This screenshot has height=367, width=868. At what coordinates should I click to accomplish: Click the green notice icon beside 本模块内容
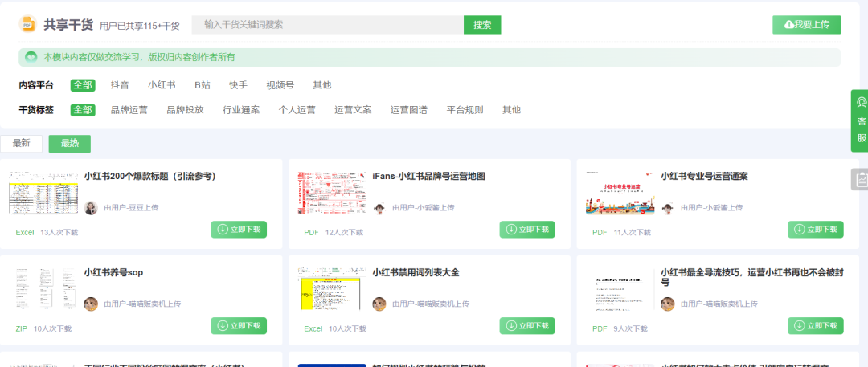31,57
